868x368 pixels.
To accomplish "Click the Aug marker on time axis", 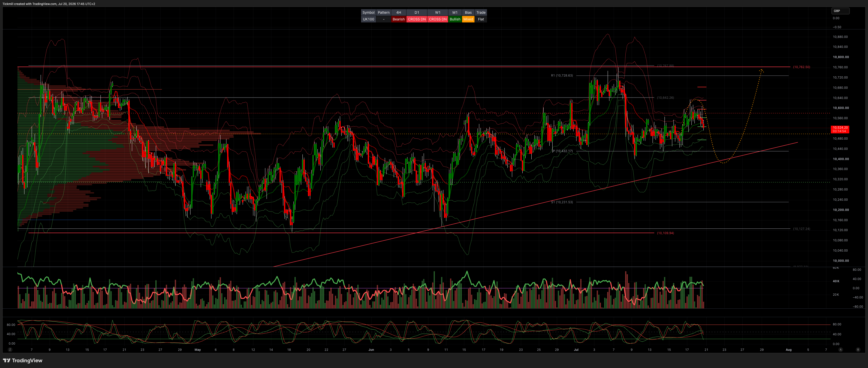I will click(x=788, y=350).
